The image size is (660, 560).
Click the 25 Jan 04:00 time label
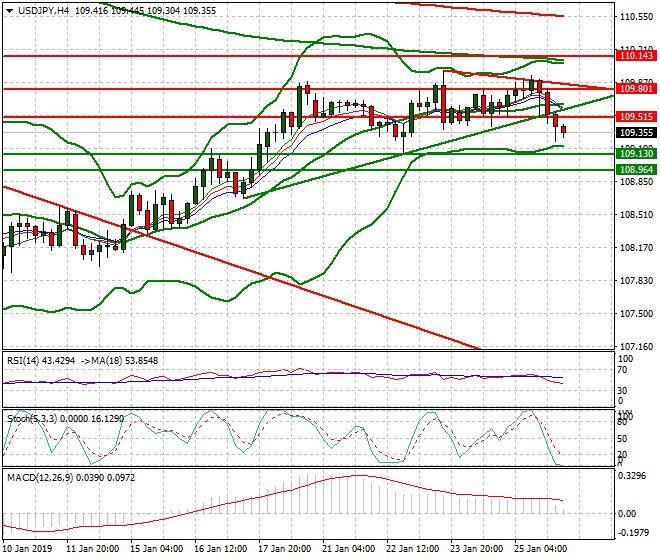click(540, 549)
